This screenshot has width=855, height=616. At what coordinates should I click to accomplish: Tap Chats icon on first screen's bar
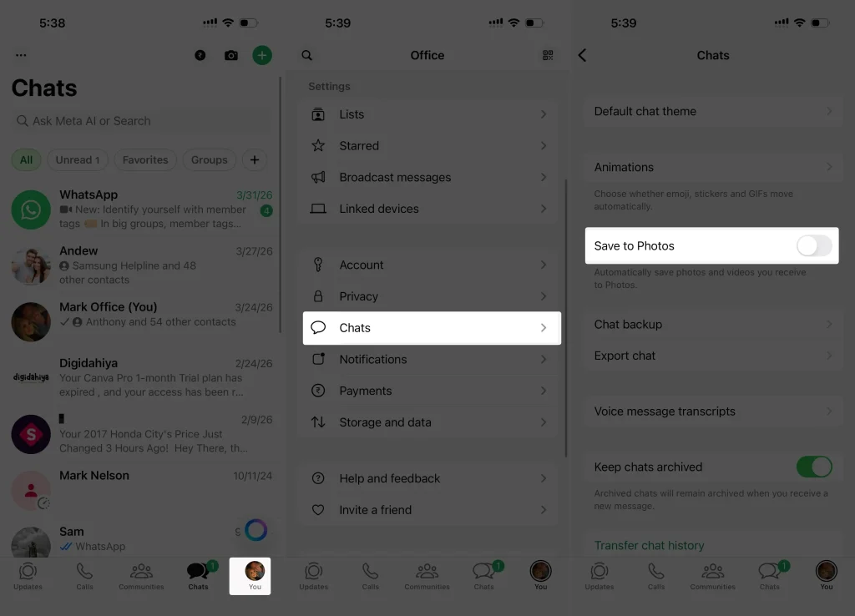(x=198, y=571)
